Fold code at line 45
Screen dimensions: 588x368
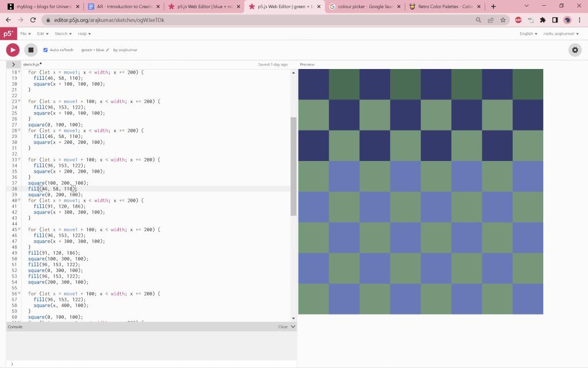(19, 229)
